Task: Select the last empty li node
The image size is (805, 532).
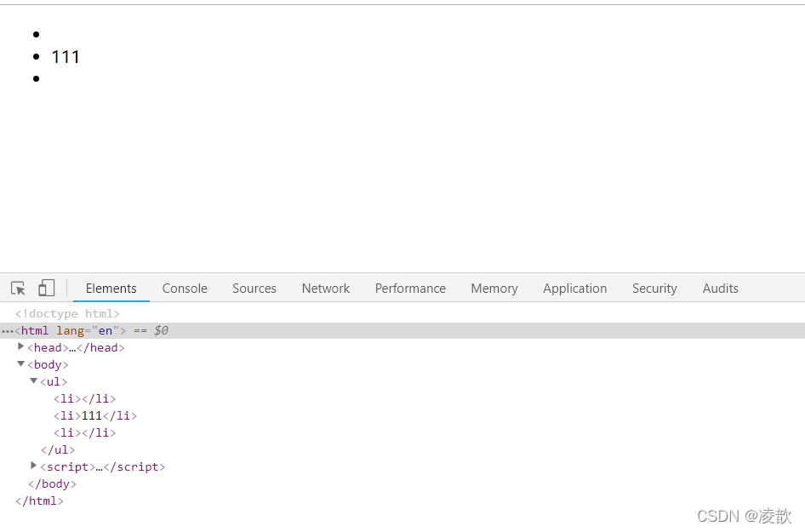Action: click(85, 433)
